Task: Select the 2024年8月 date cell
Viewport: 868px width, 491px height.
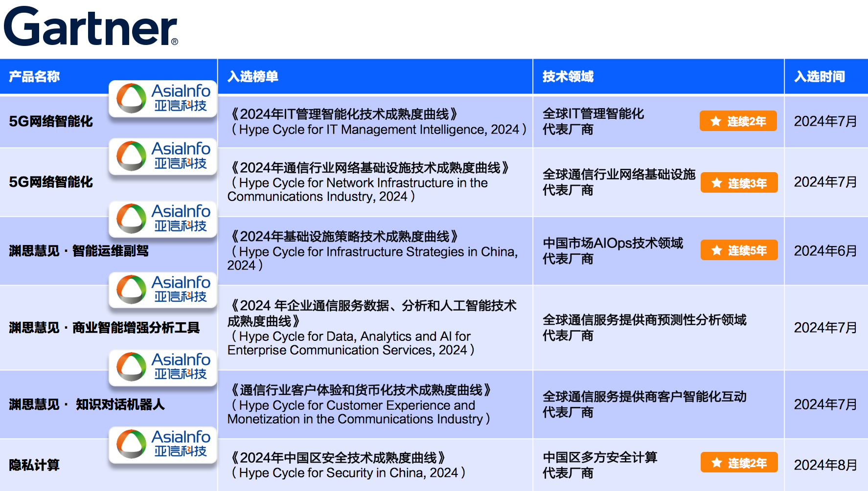Action: point(825,465)
